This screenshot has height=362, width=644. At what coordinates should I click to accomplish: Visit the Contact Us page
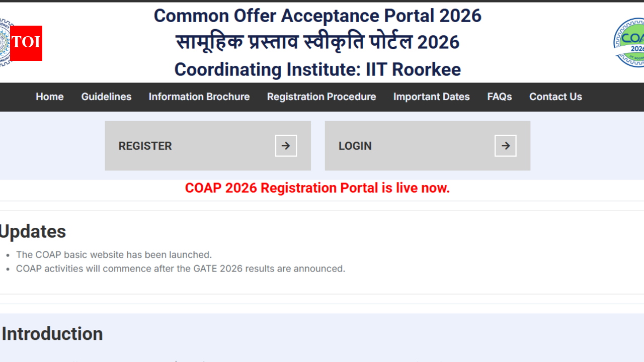555,97
